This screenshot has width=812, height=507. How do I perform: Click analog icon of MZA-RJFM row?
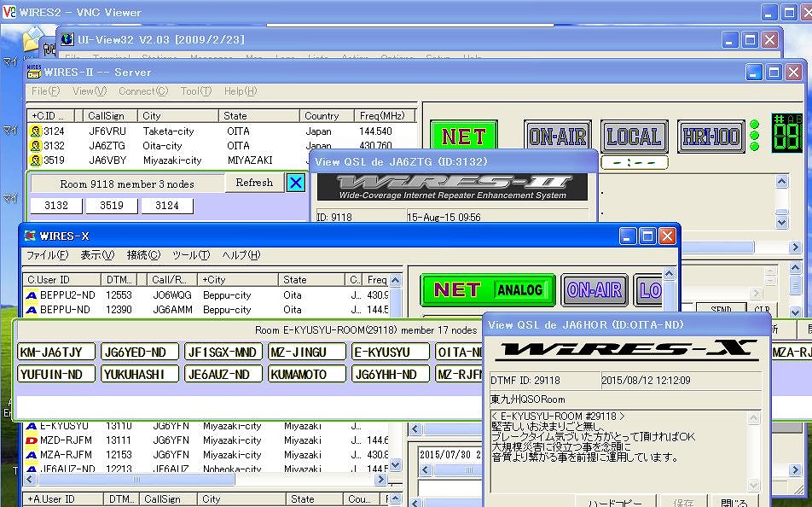tap(32, 455)
